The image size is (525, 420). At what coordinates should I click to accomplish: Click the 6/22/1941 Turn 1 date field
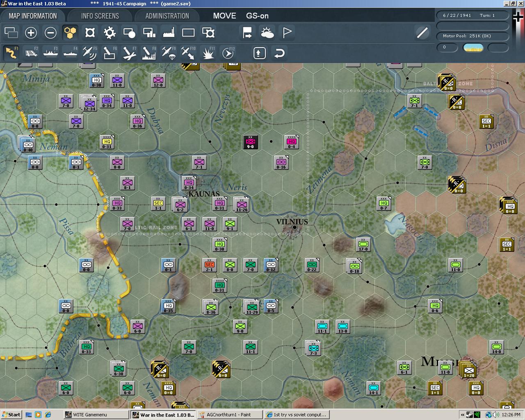tap(472, 16)
